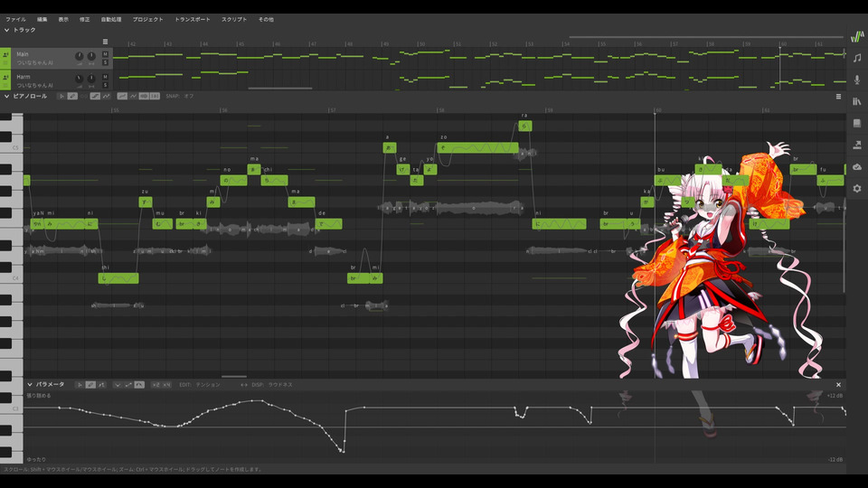Open the プロジェクト menu
The height and width of the screenshot is (488, 868).
(147, 19)
